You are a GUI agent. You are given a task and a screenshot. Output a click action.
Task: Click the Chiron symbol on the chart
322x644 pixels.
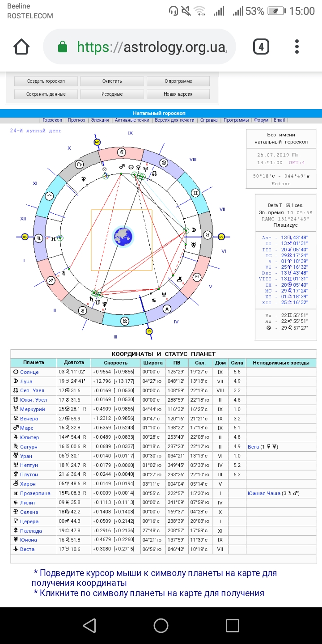179,279
